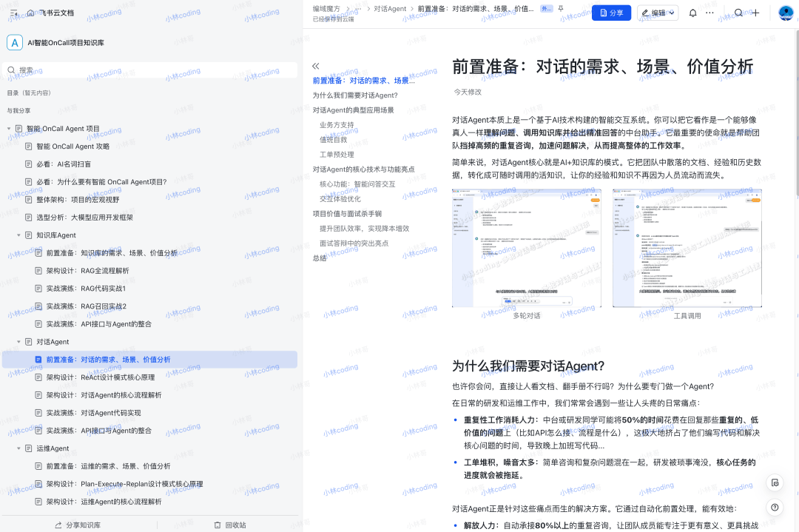Click 分享知识库 at the sidebar bottom
799x532 pixels.
click(78, 525)
